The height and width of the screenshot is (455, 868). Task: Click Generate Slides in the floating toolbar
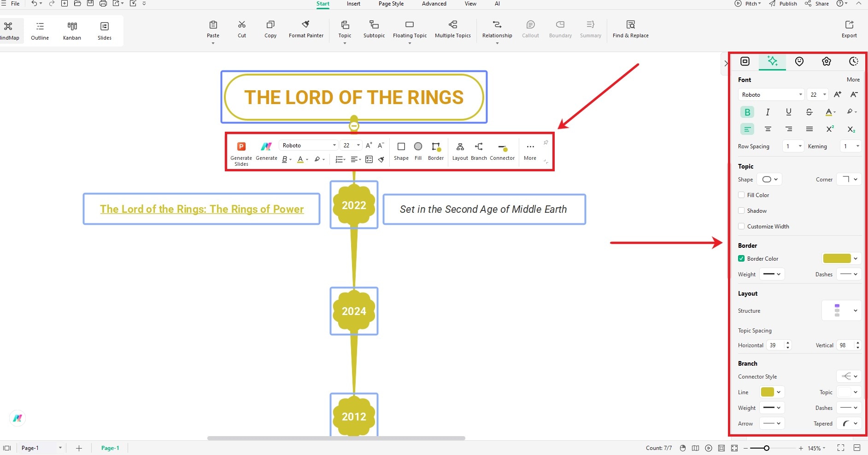(x=241, y=154)
